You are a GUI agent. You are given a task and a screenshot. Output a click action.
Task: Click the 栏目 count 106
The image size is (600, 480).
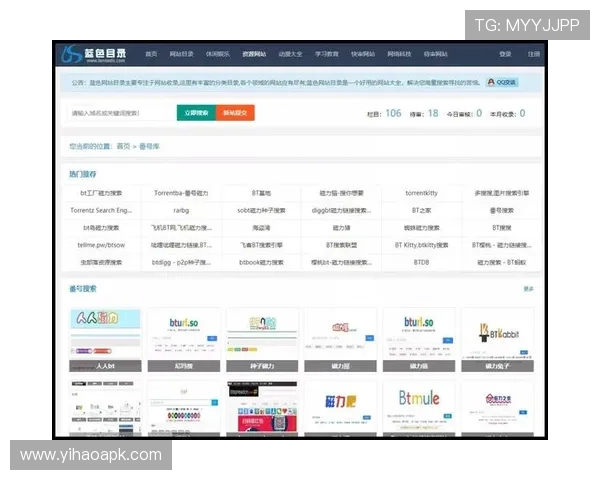(393, 113)
